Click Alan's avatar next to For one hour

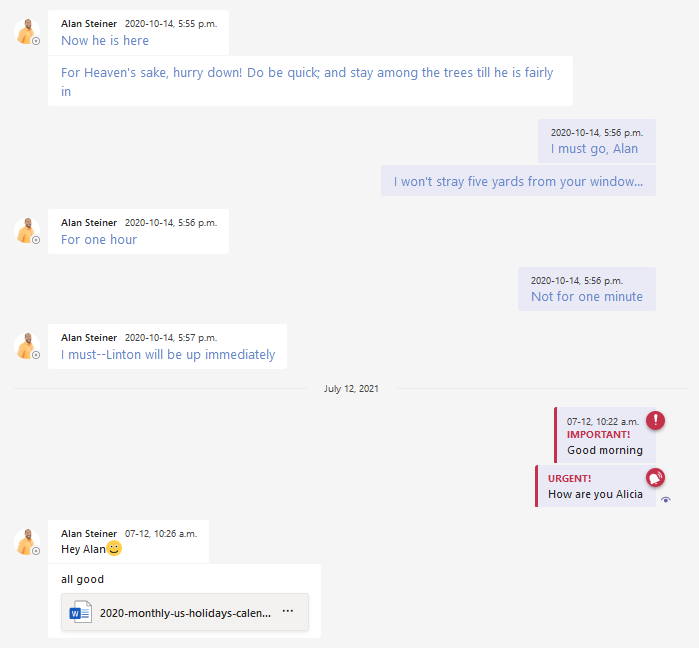pyautogui.click(x=27, y=232)
